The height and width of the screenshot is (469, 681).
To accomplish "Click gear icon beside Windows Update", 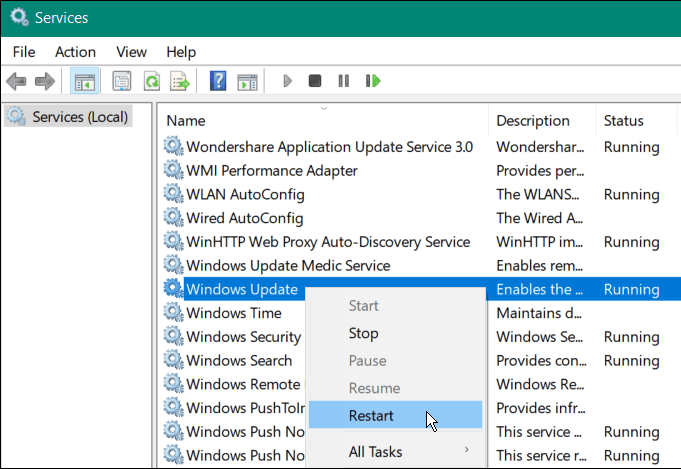I will click(x=173, y=289).
